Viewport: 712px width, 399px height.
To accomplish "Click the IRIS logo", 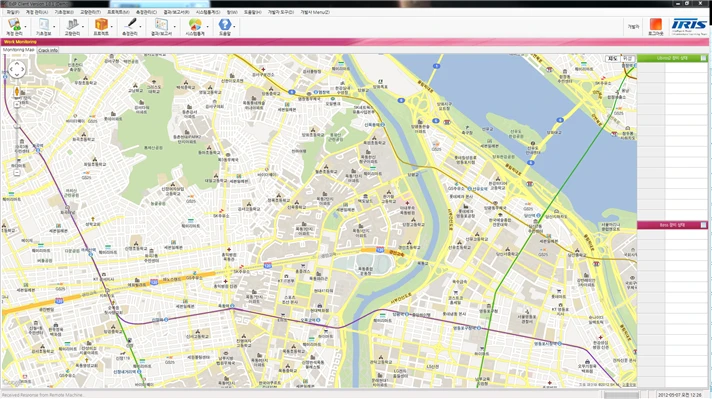I will coord(689,27).
